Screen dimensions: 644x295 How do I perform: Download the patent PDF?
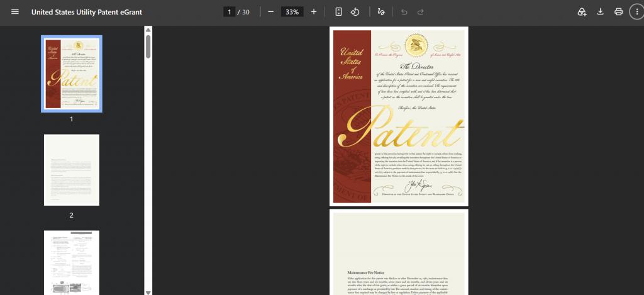tap(600, 12)
